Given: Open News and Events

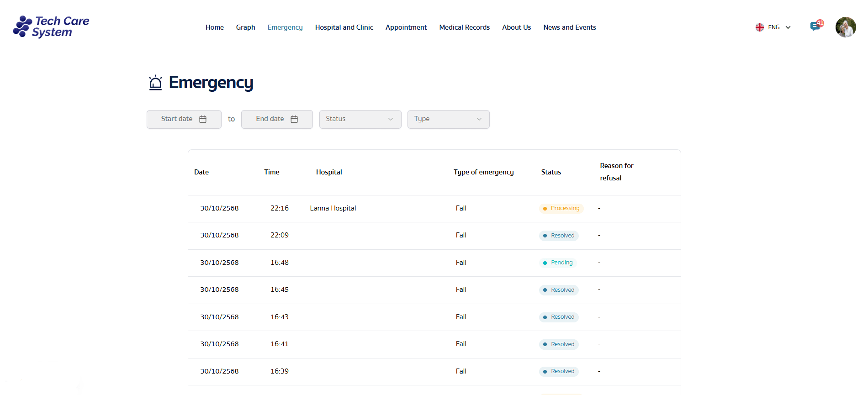Looking at the screenshot, I should [569, 27].
